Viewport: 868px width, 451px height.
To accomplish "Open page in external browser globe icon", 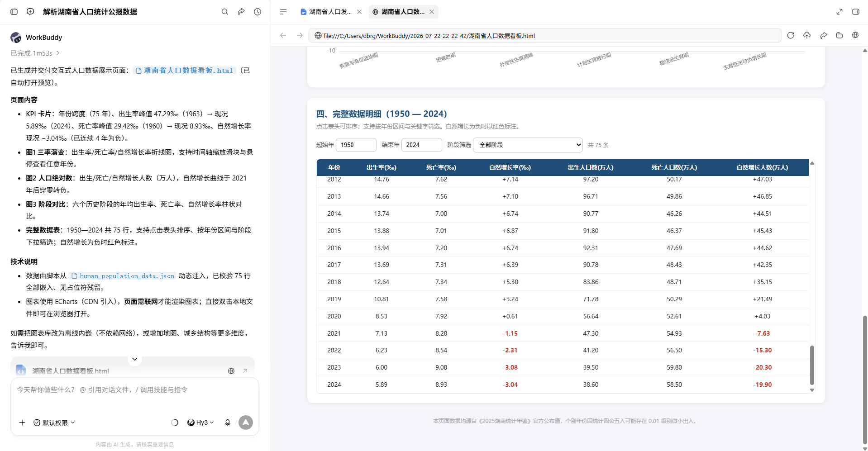I will click(x=855, y=35).
